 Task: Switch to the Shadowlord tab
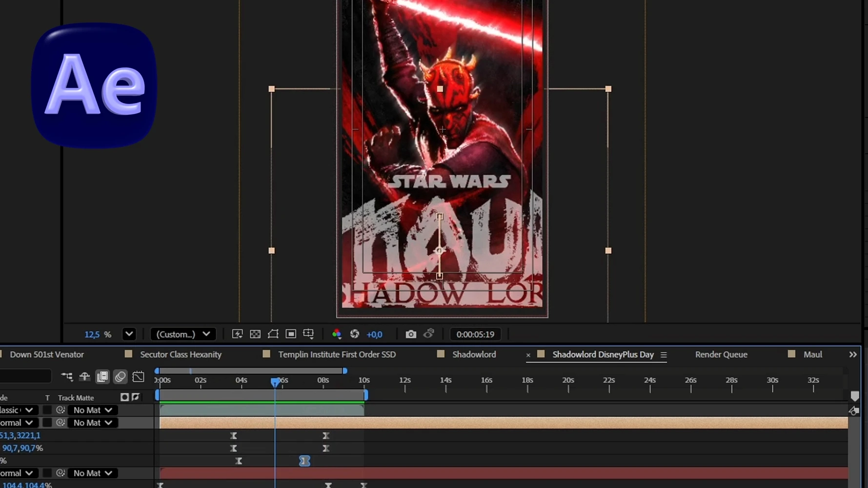click(x=474, y=354)
